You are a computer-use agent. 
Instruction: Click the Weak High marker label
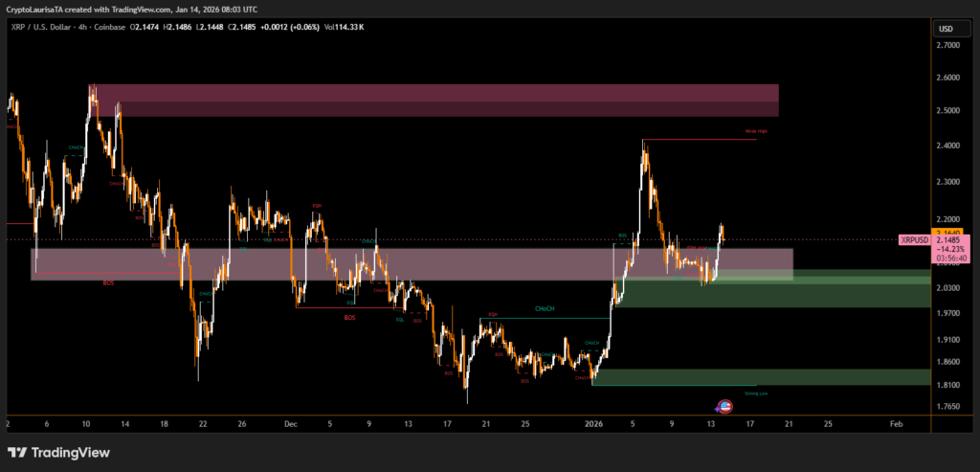(x=756, y=130)
